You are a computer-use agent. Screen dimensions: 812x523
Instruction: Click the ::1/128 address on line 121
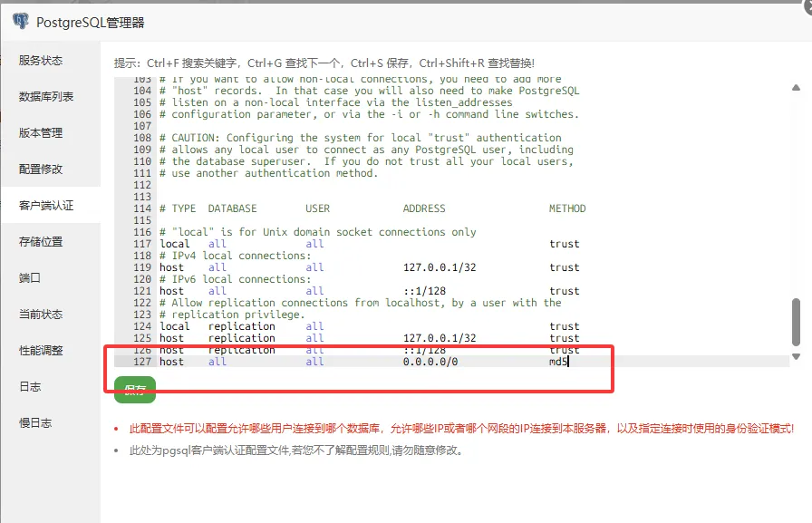click(425, 291)
